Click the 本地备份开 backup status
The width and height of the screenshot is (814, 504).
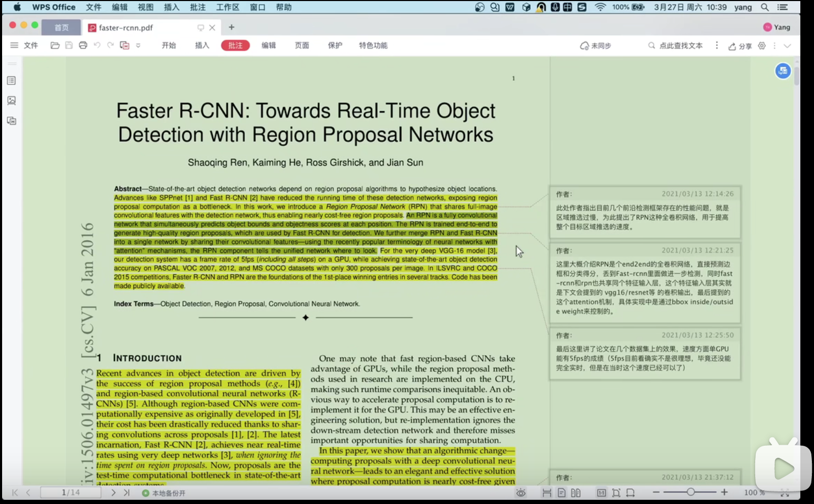(164, 493)
